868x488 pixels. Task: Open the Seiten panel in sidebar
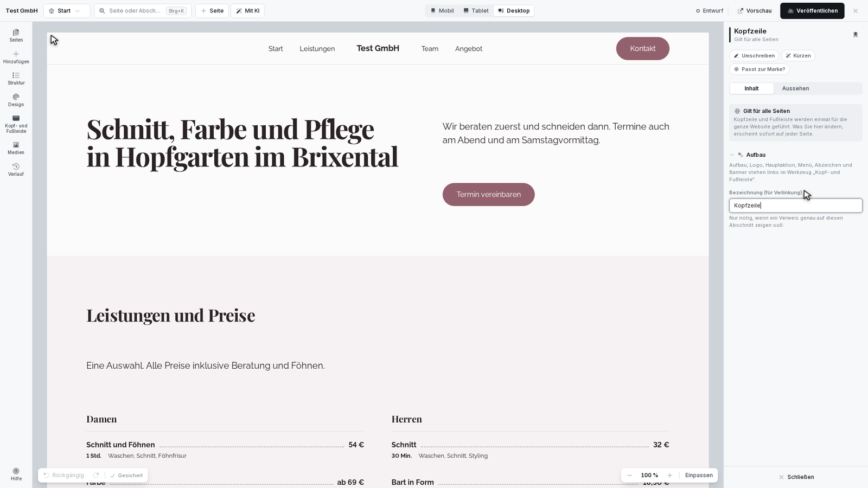[x=16, y=35]
